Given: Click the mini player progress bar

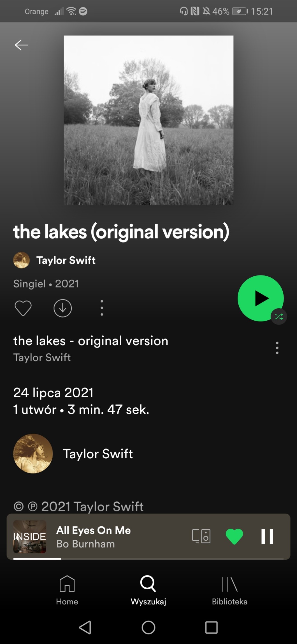Looking at the screenshot, I should click(x=148, y=559).
